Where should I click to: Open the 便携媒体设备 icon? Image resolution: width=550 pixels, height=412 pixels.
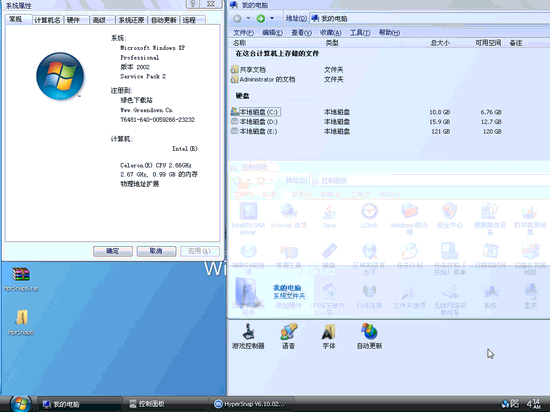point(490,219)
